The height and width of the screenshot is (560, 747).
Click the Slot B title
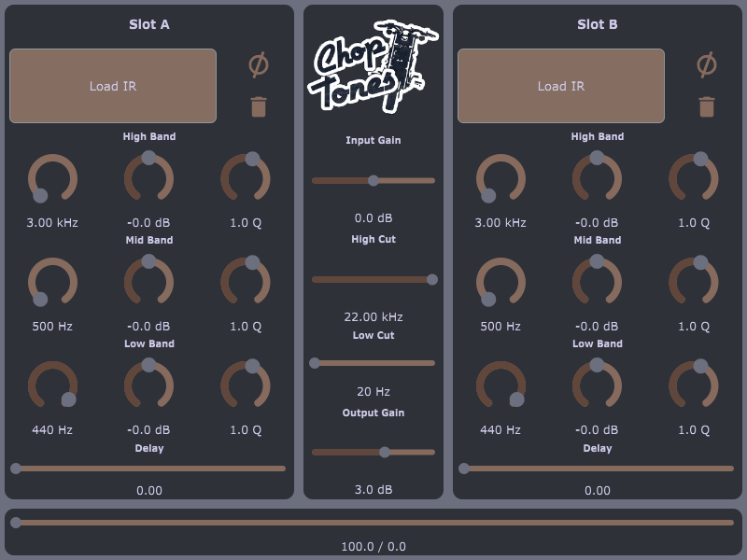point(598,24)
